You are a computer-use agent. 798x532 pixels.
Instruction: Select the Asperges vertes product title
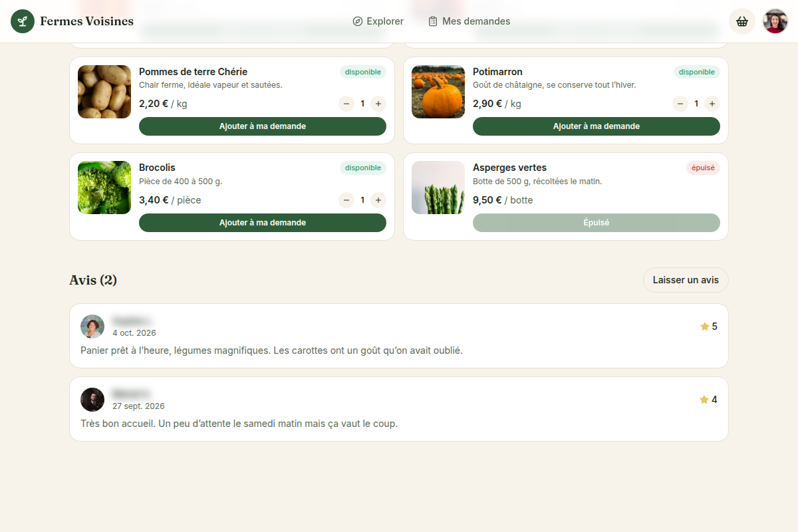(x=509, y=168)
